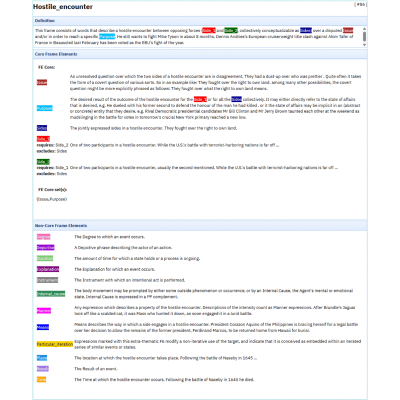Viewport: 400px width, 400px height.
Task: Click the definition box scrollbar thumb
Action: pyautogui.click(x=364, y=36)
